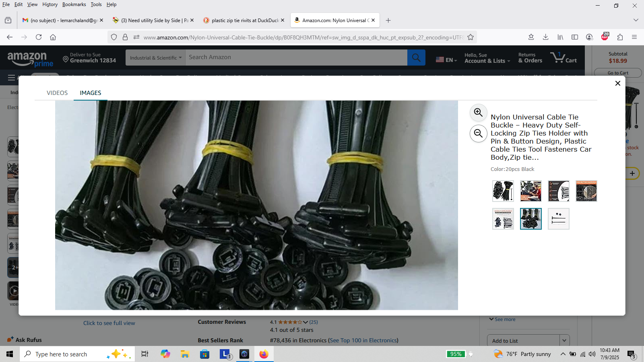
Task: Reload the current page
Action: pos(39,37)
